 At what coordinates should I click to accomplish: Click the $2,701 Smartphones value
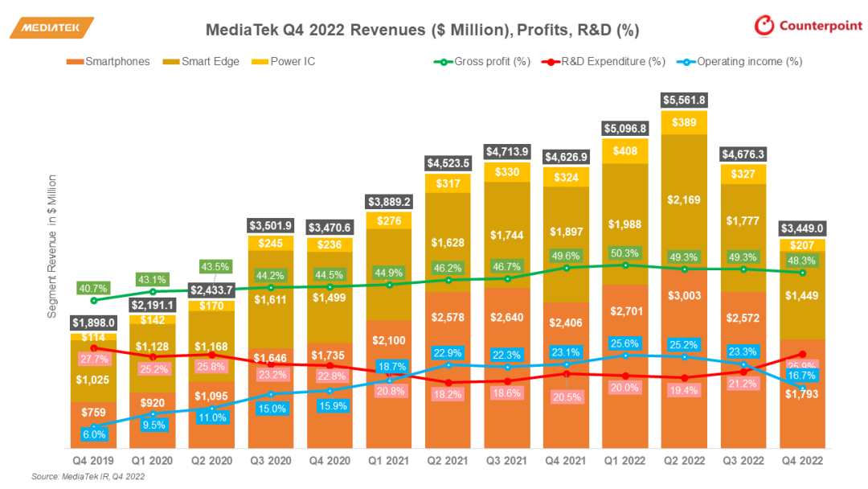(625, 311)
